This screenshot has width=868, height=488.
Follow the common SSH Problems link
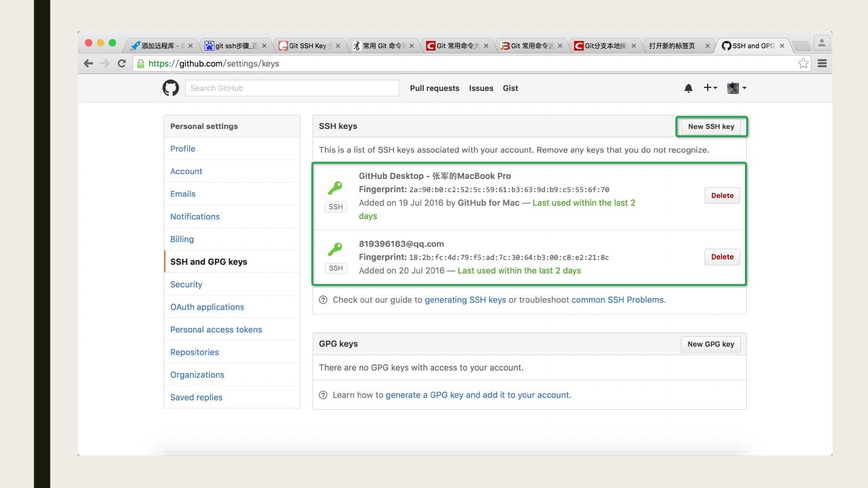(x=618, y=299)
